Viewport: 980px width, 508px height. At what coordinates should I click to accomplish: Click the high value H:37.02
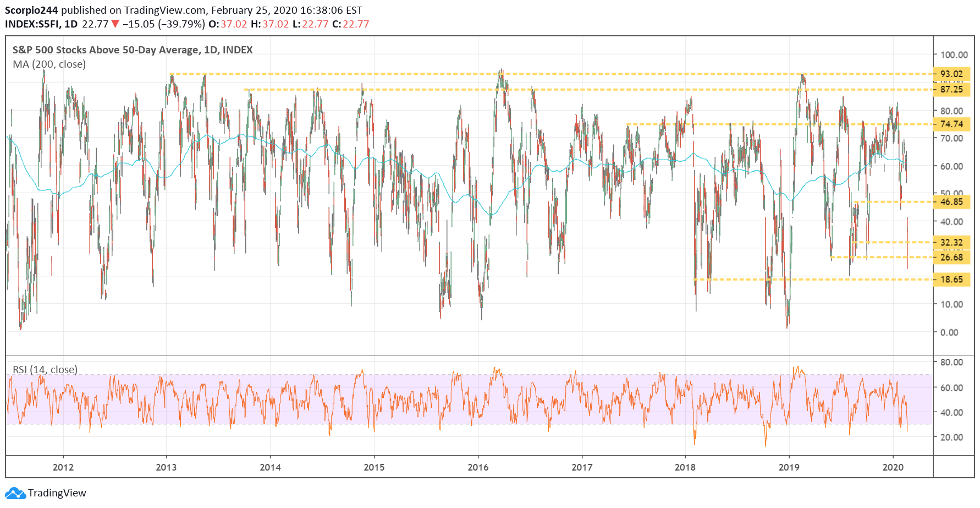coord(269,24)
